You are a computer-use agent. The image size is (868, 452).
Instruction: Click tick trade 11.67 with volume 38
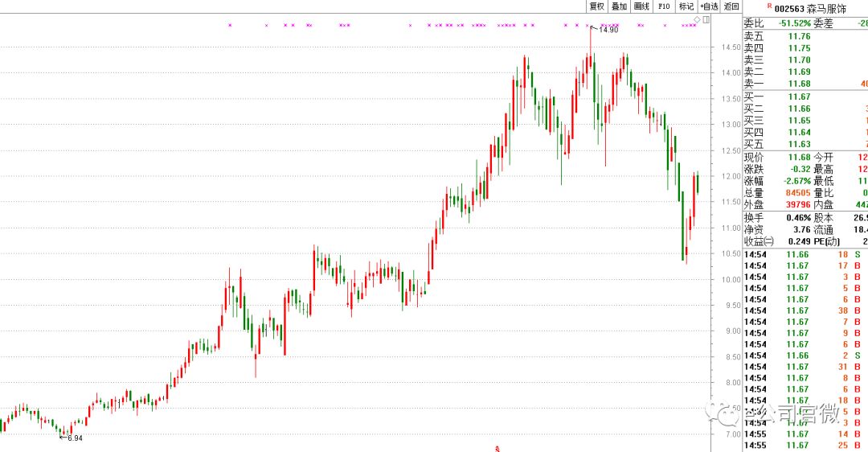coord(805,310)
